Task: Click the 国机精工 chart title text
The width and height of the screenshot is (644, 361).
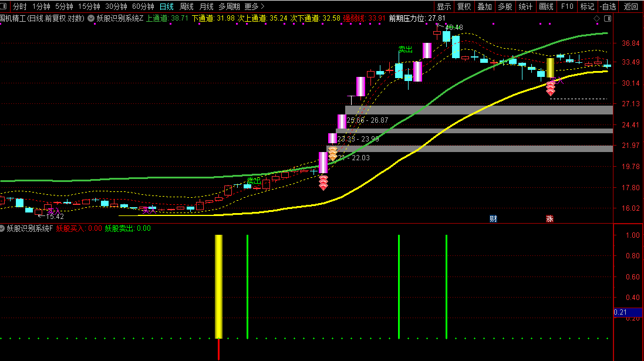Action: [42, 18]
